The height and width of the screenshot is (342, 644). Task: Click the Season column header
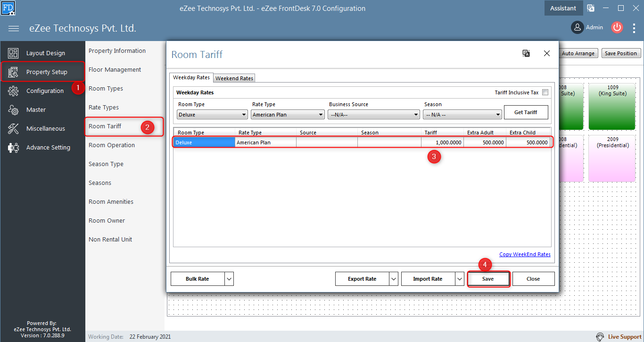[x=389, y=133]
